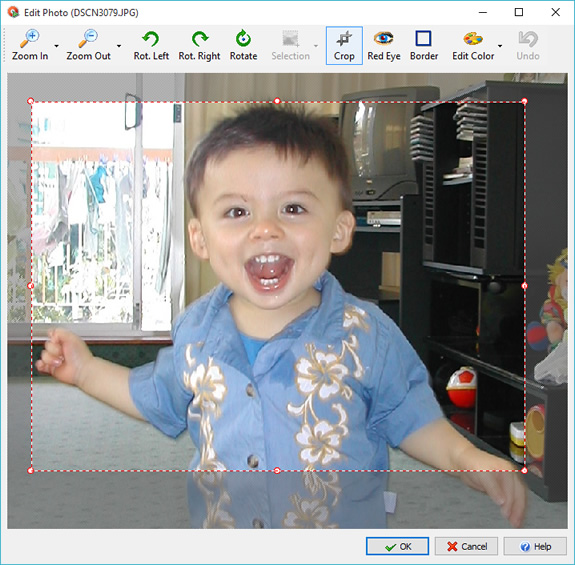Click the app icon in title bar
Viewport: 575px width, 565px height.
click(x=13, y=12)
